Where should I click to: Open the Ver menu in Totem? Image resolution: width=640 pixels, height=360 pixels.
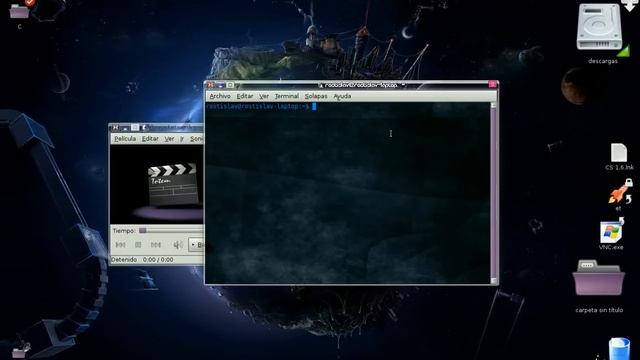point(169,139)
